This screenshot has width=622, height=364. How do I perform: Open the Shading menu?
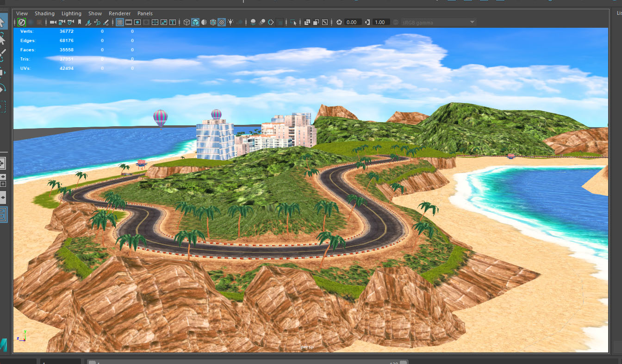[x=44, y=13]
